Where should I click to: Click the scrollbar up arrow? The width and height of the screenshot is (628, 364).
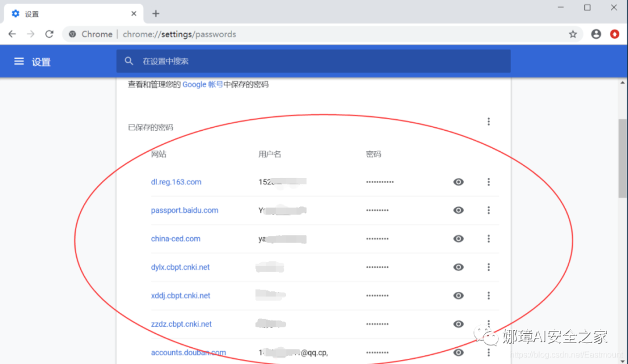(622, 83)
